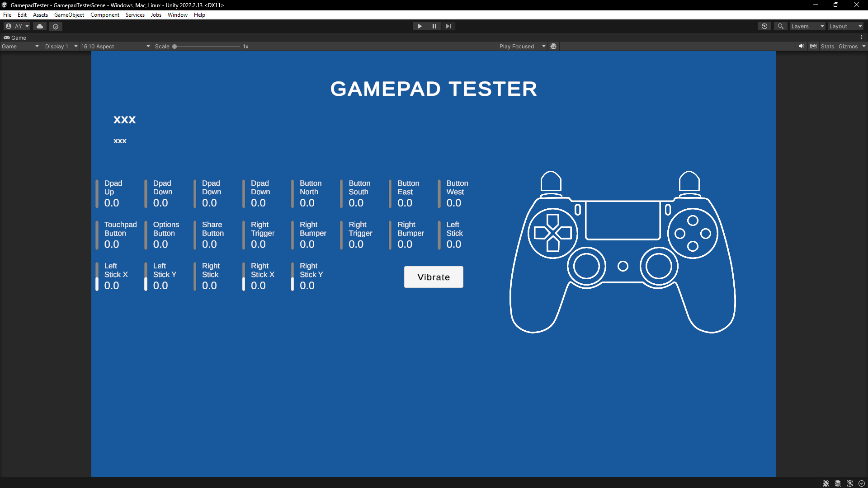
Task: Toggle the Stats overlay
Action: click(x=827, y=47)
